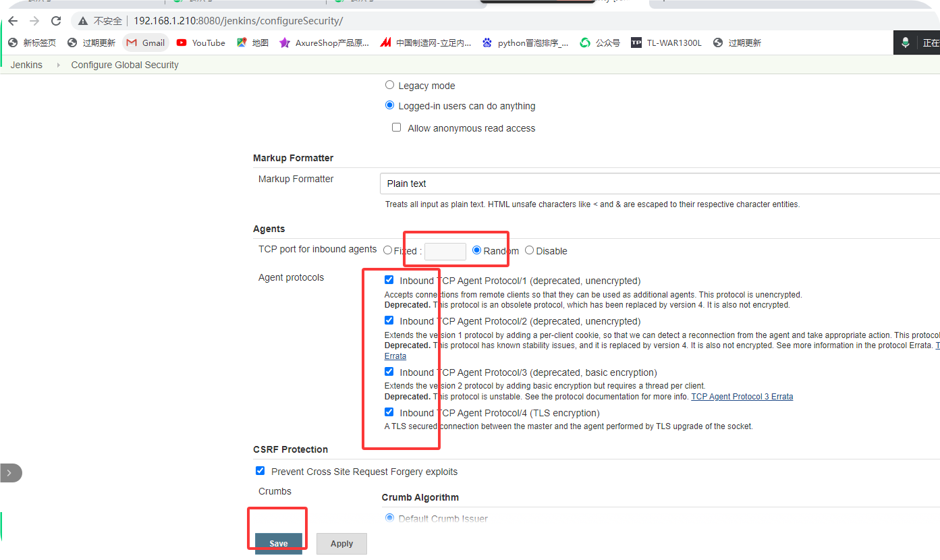Viewport: 940px width, 560px height.
Task: Click the Fixed port number field
Action: click(445, 252)
